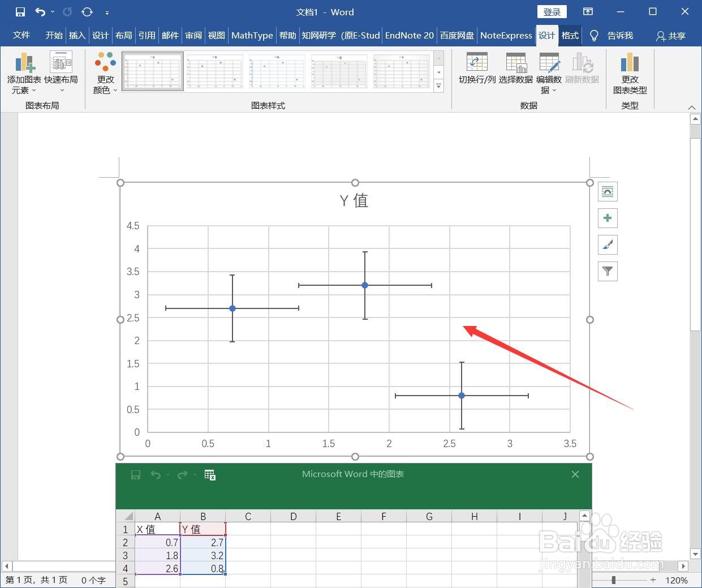The width and height of the screenshot is (702, 588).
Task: Open the MathType tab
Action: [252, 35]
